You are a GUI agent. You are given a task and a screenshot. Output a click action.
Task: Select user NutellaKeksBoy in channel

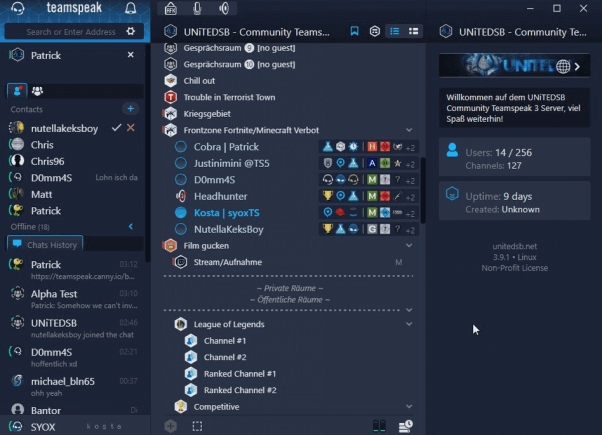(x=228, y=229)
